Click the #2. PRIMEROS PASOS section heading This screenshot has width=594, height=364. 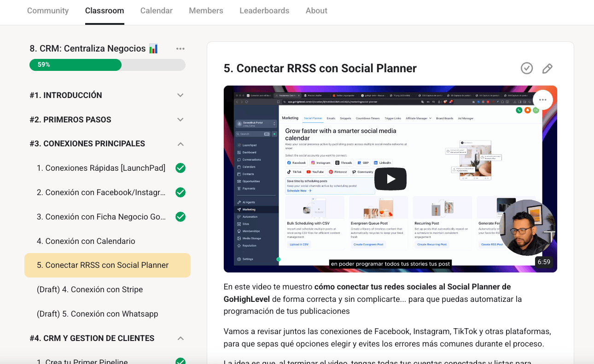click(x=70, y=120)
